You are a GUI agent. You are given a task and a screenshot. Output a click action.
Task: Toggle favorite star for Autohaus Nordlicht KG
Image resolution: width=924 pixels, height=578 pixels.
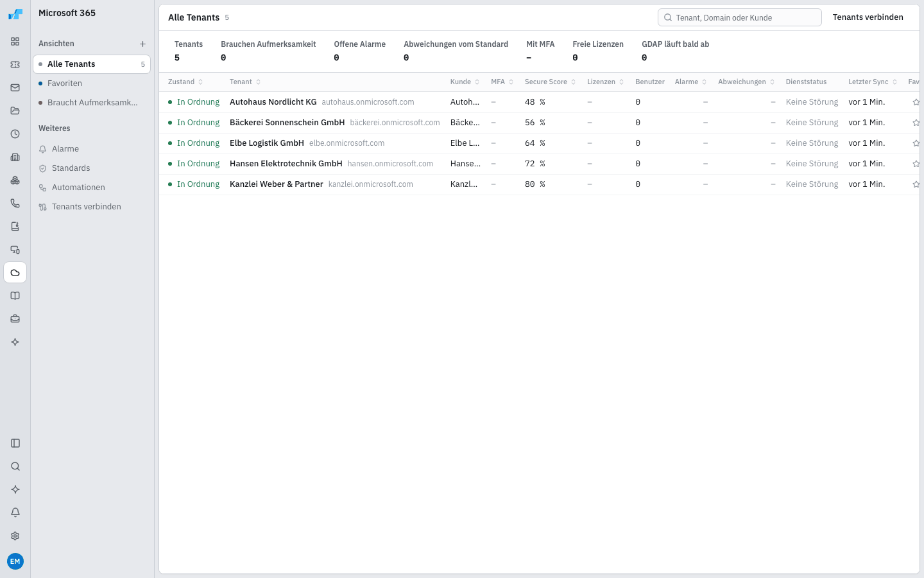tap(916, 102)
